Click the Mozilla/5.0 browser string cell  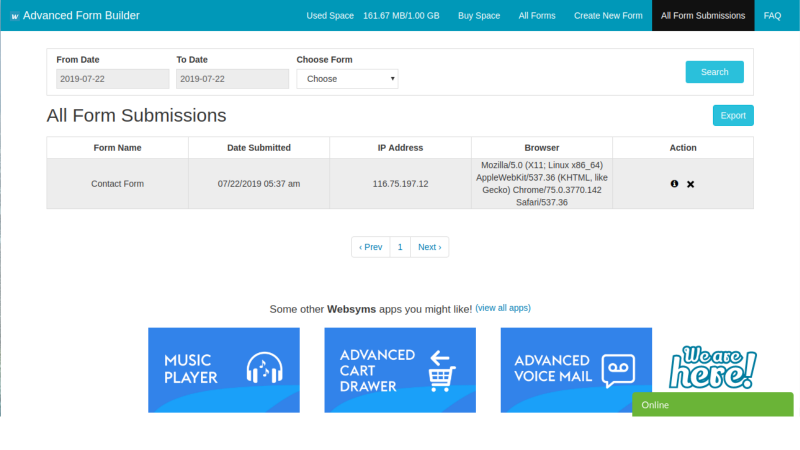point(542,184)
